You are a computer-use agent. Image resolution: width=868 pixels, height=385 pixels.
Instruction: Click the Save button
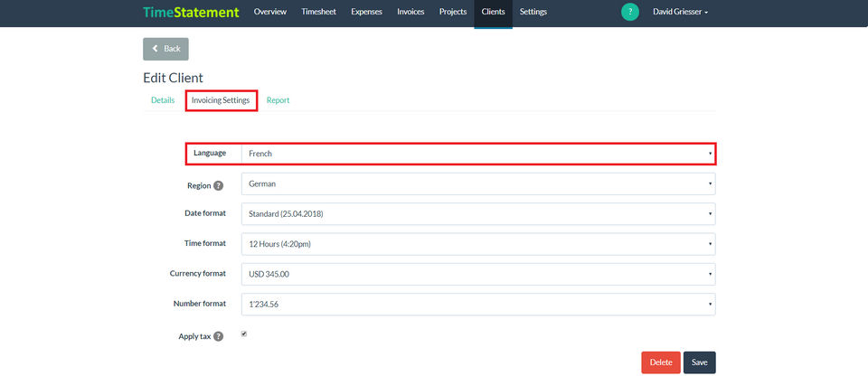click(x=700, y=362)
